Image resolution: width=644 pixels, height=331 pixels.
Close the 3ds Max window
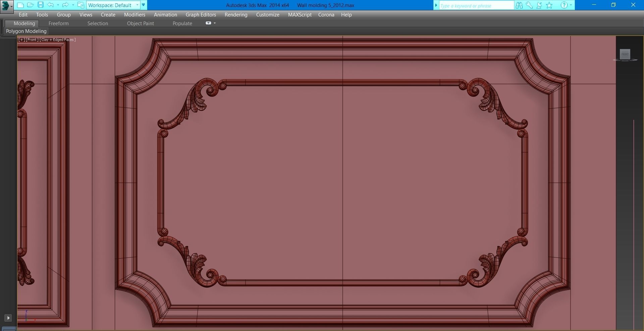pos(633,5)
